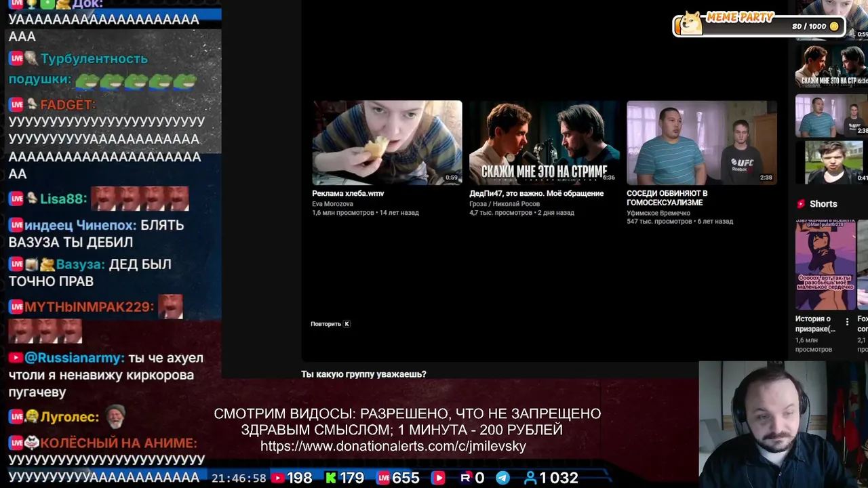
Task: Click the YouTube badge beside @Russianarmy
Action: pyautogui.click(x=16, y=358)
